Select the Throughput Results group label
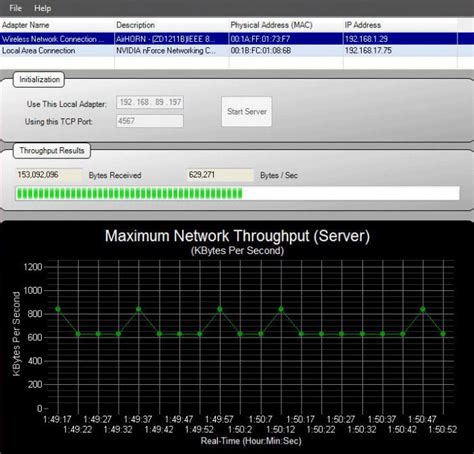This screenshot has width=474, height=454. [52, 151]
